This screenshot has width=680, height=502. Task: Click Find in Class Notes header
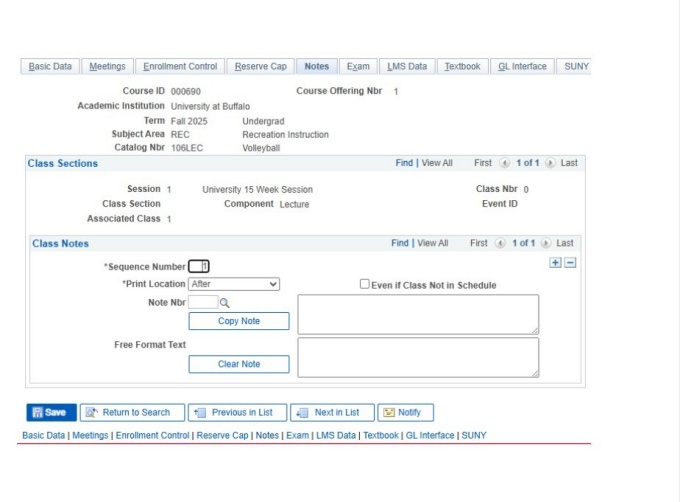400,243
